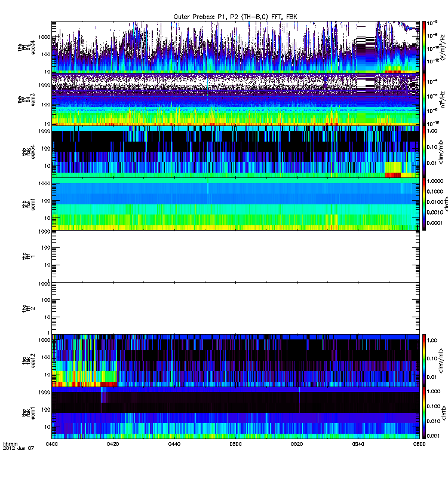This screenshot has width=448, height=478.
Task: Click inside the thc fbk scm1 spectrogram panel
Action: click(x=235, y=413)
